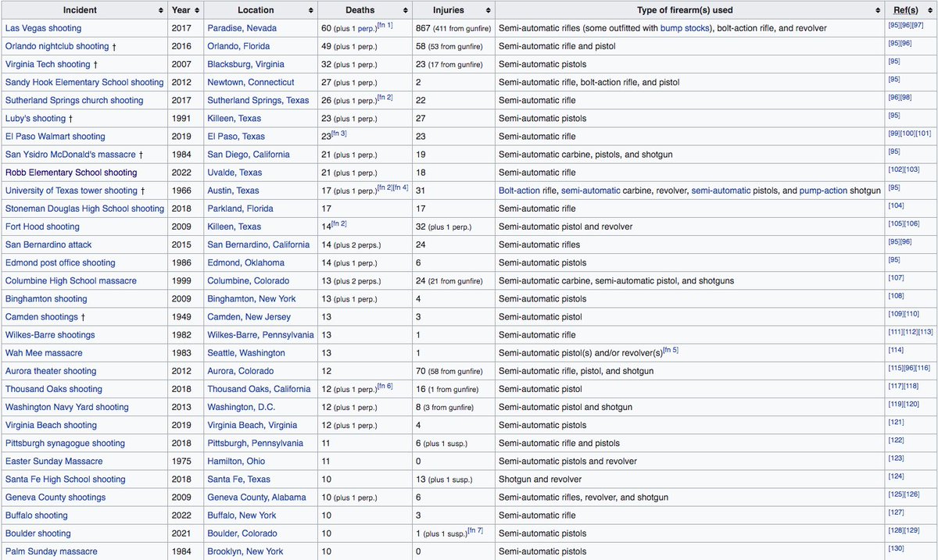The width and height of the screenshot is (938, 560).
Task: Open footnote fn 6 in Thousand Oaks row
Action: (x=385, y=387)
